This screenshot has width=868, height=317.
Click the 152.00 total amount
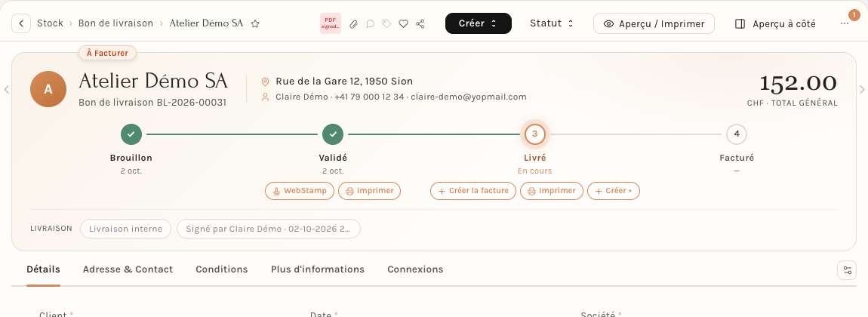[799, 83]
